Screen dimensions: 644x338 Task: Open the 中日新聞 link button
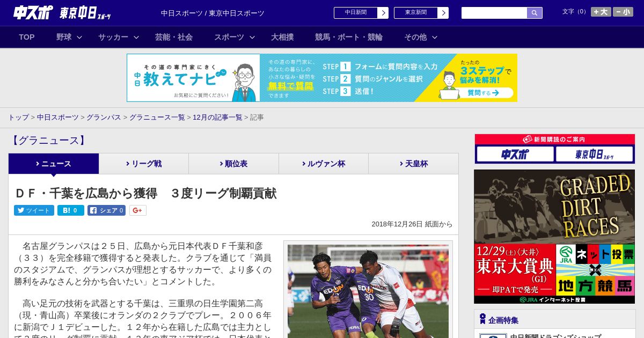click(355, 13)
